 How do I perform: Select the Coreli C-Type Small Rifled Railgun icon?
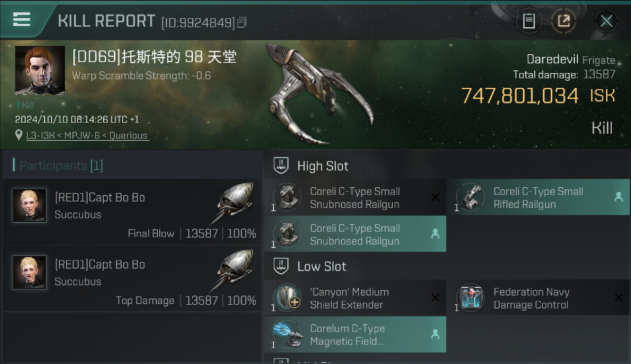[x=470, y=197]
